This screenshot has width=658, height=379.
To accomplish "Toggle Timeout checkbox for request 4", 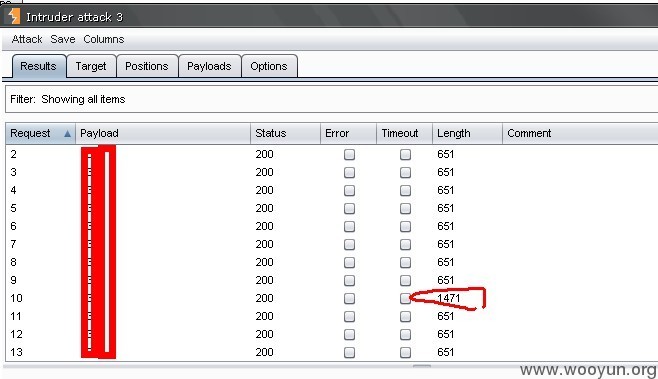I will pos(405,191).
